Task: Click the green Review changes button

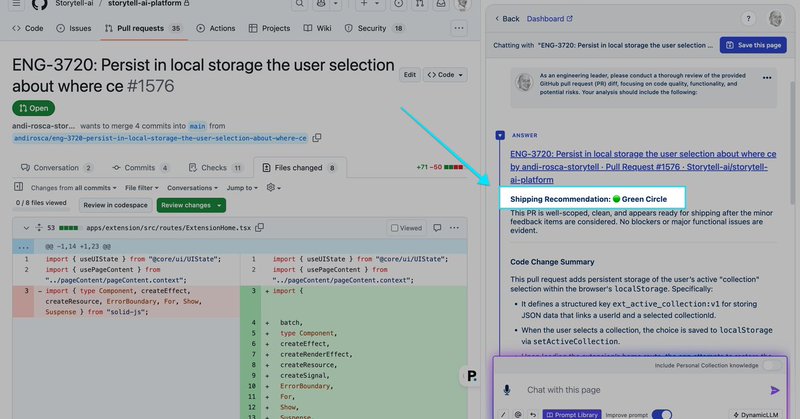Action: (x=191, y=205)
